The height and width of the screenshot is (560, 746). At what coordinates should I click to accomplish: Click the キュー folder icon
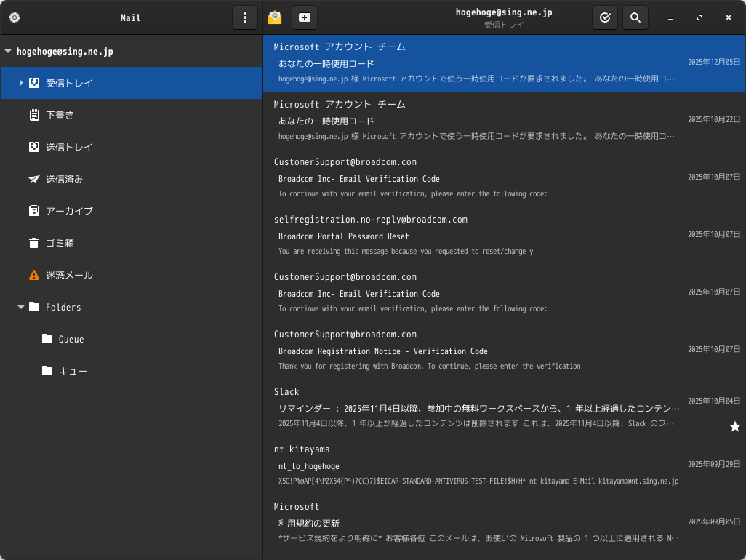tap(47, 371)
